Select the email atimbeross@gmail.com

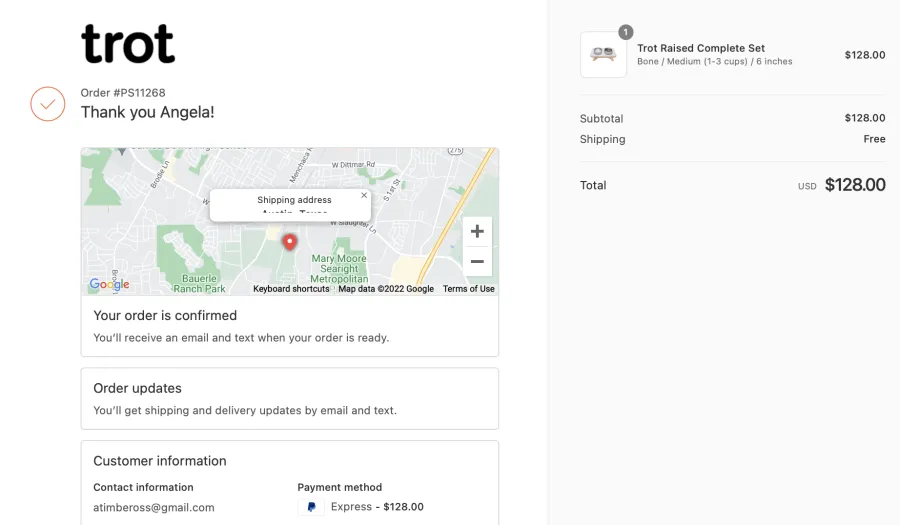tap(154, 508)
